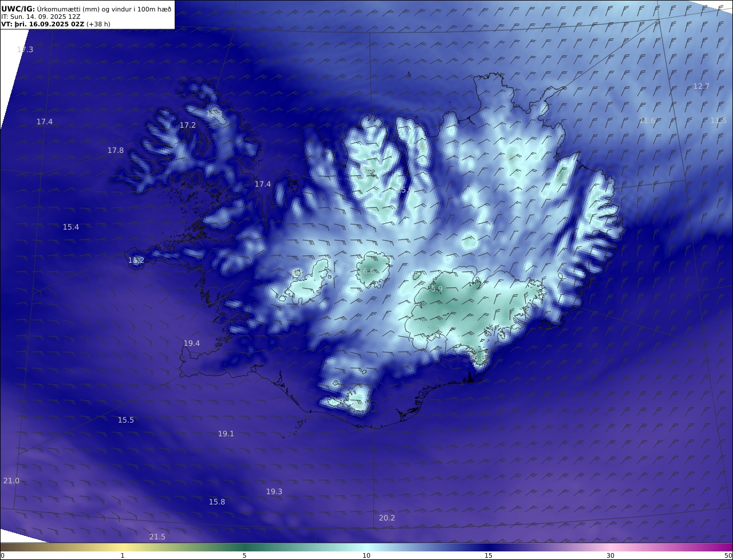Image resolution: width=733 pixels, height=560 pixels.
Task: Click the 13.2 value at Snæfellsnes tip
Action: 136,261
